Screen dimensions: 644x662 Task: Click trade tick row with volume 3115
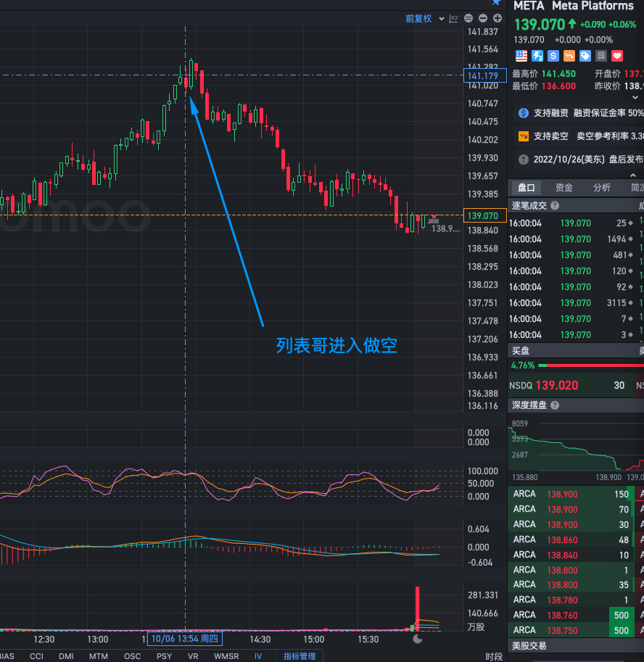pyautogui.click(x=571, y=302)
